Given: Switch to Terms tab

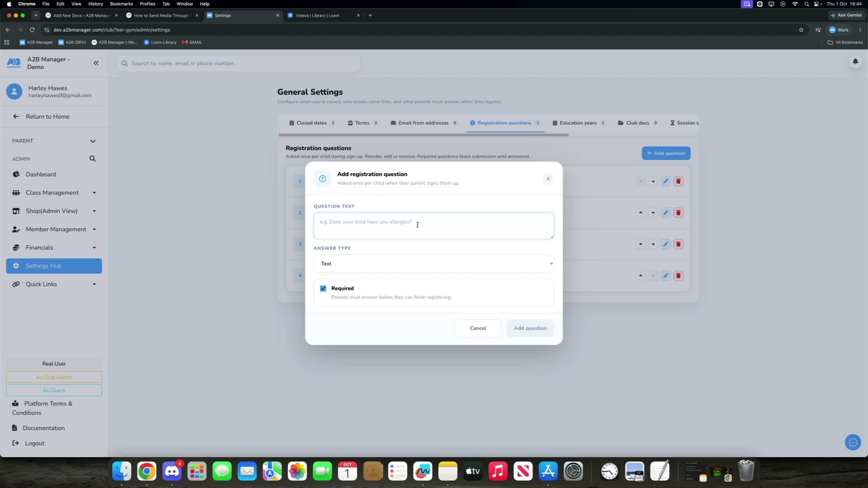Looking at the screenshot, I should (x=363, y=123).
